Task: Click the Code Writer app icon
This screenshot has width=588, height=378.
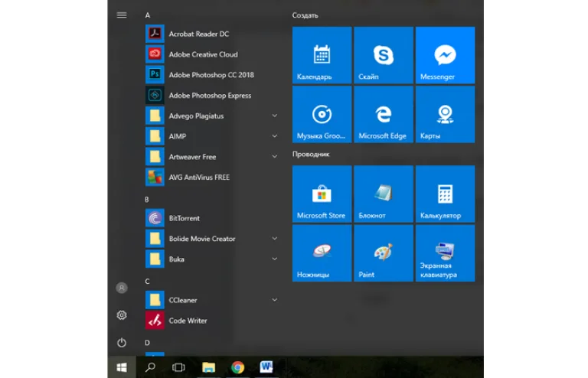Action: coord(155,321)
